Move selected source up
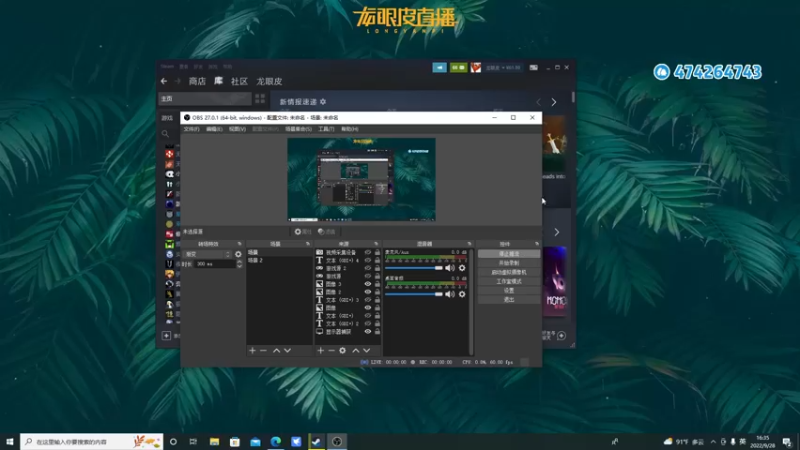The height and width of the screenshot is (450, 800). (356, 351)
